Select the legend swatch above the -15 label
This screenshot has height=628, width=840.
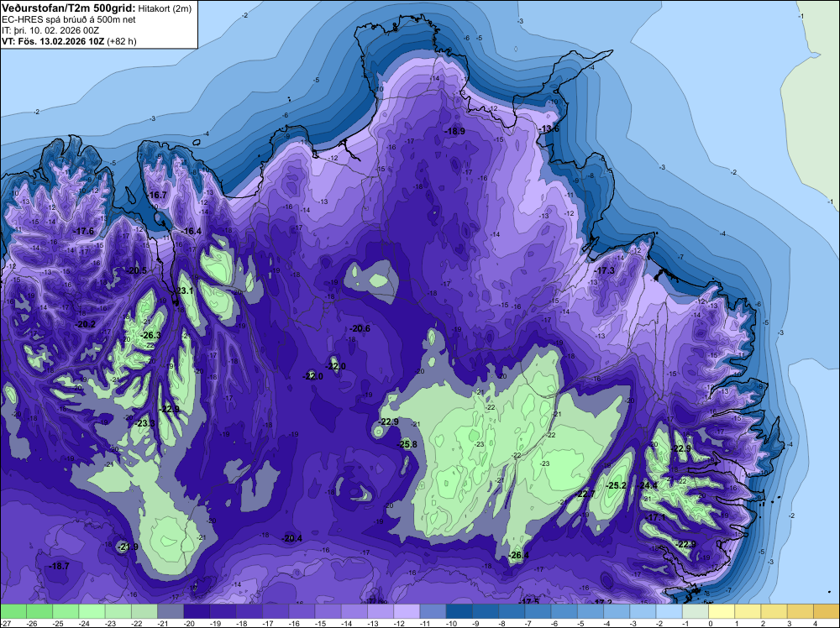328,611
